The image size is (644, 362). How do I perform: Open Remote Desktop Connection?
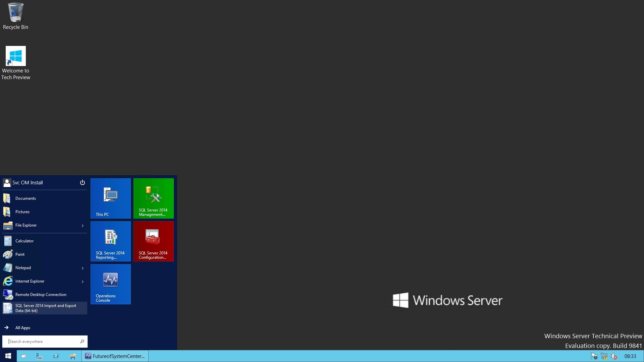45,295
